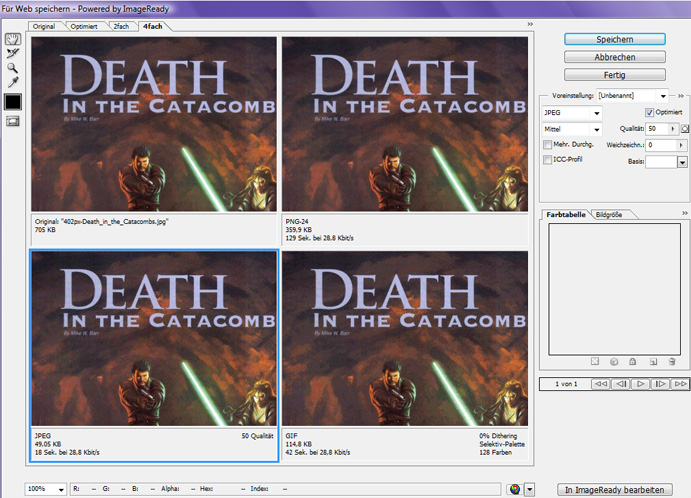Select the Farbtabelle tab
The height and width of the screenshot is (498, 691).
click(566, 215)
